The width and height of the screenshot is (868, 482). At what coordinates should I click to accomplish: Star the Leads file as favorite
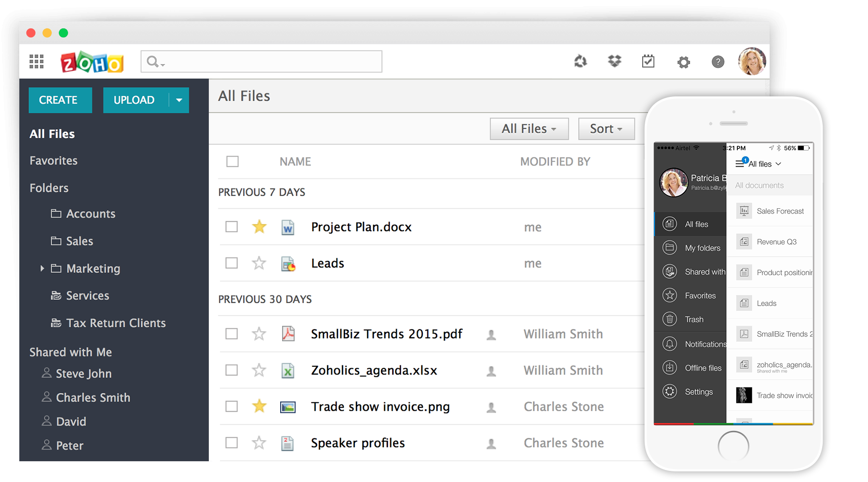click(259, 263)
